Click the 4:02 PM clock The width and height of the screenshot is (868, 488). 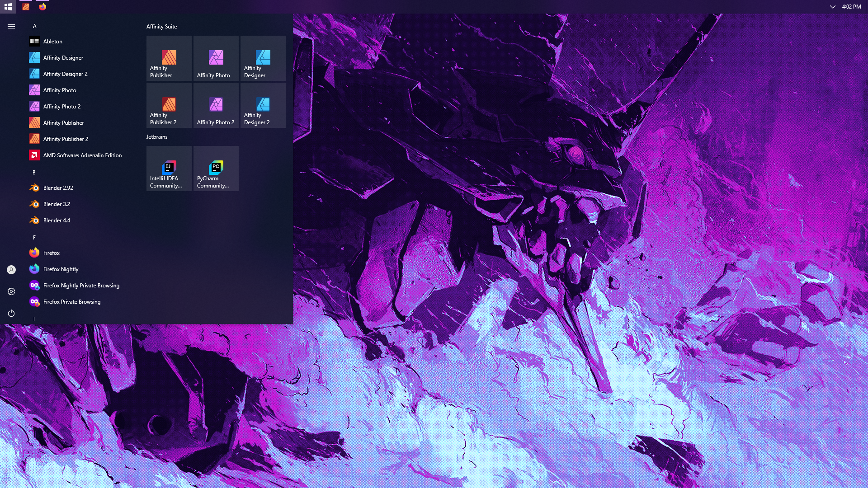851,7
